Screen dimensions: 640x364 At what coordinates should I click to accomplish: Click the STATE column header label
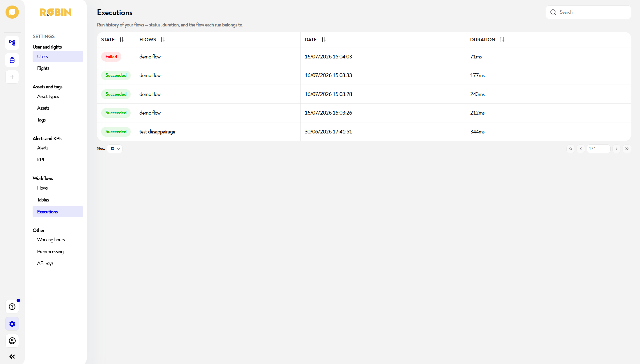tap(108, 40)
